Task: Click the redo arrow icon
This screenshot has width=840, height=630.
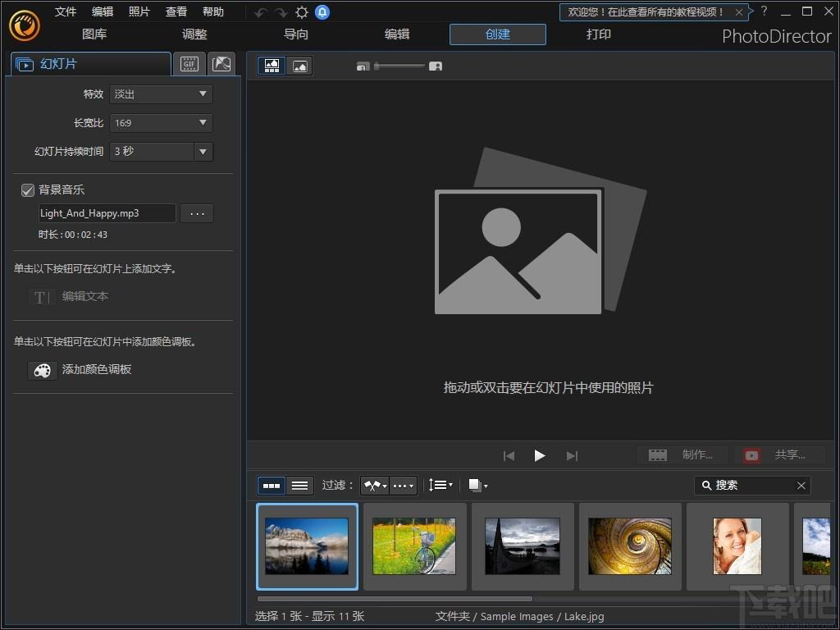Action: [x=281, y=13]
